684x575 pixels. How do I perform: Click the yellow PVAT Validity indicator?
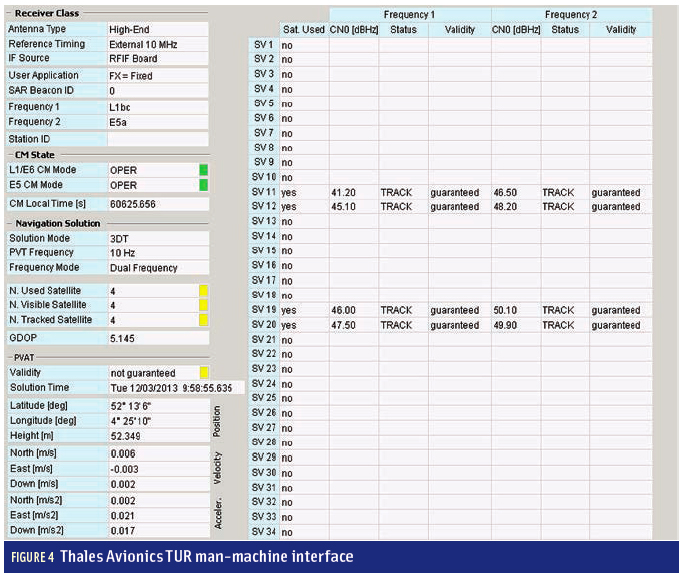tap(204, 373)
